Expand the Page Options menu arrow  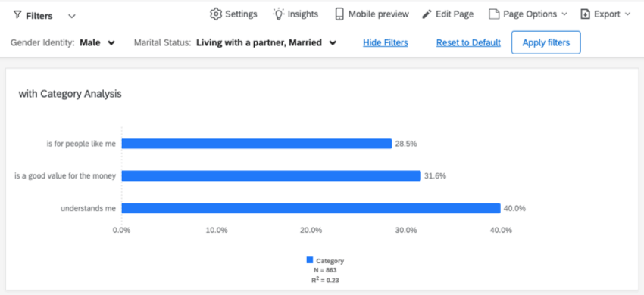(564, 14)
